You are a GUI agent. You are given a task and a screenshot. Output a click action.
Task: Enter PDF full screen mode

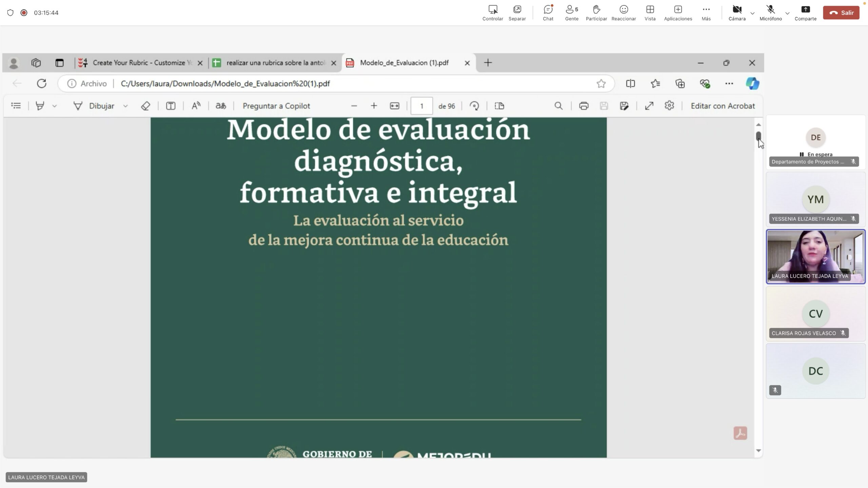[x=649, y=106]
